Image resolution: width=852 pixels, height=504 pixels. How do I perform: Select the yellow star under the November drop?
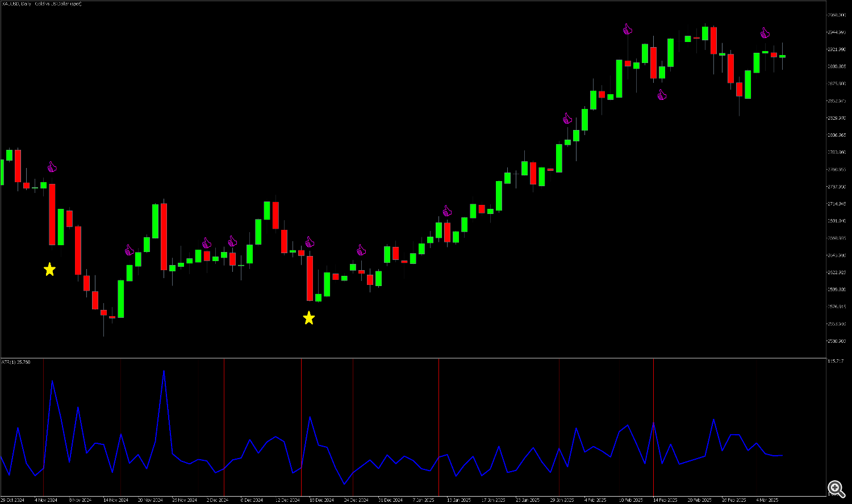(50, 270)
